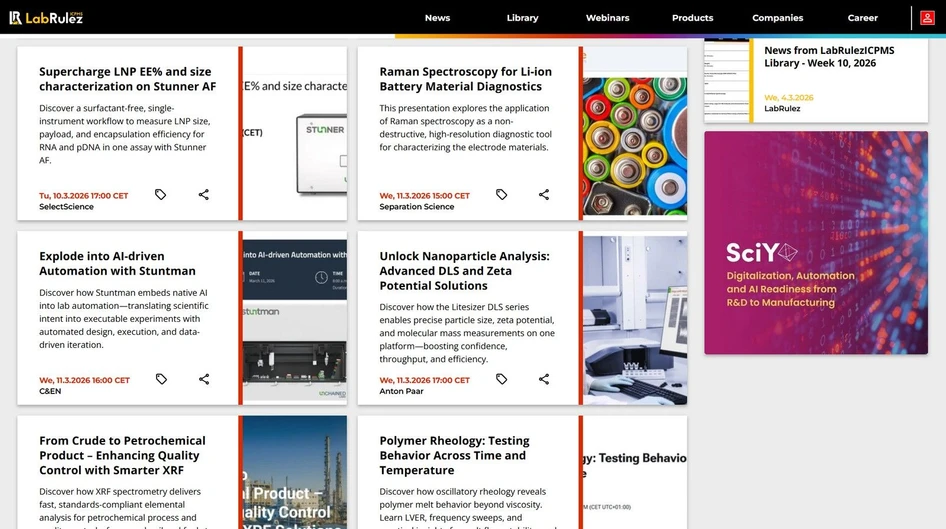
Task: Click the petrochemical refinery thumbnail
Action: tap(295, 472)
